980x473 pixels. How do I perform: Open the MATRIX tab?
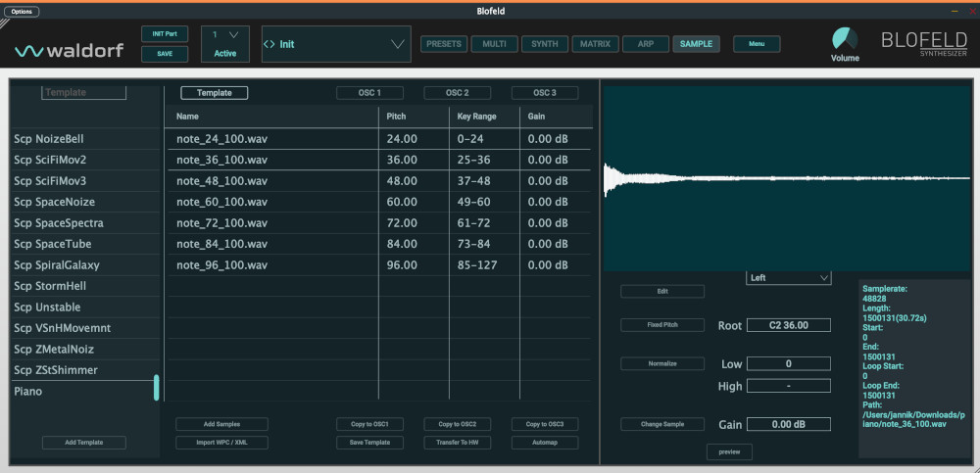pos(595,44)
